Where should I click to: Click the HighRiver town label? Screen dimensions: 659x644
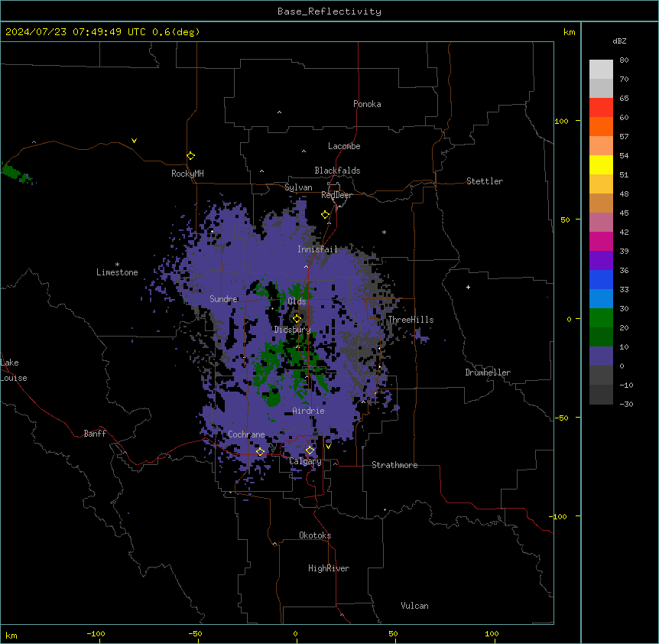coord(329,568)
